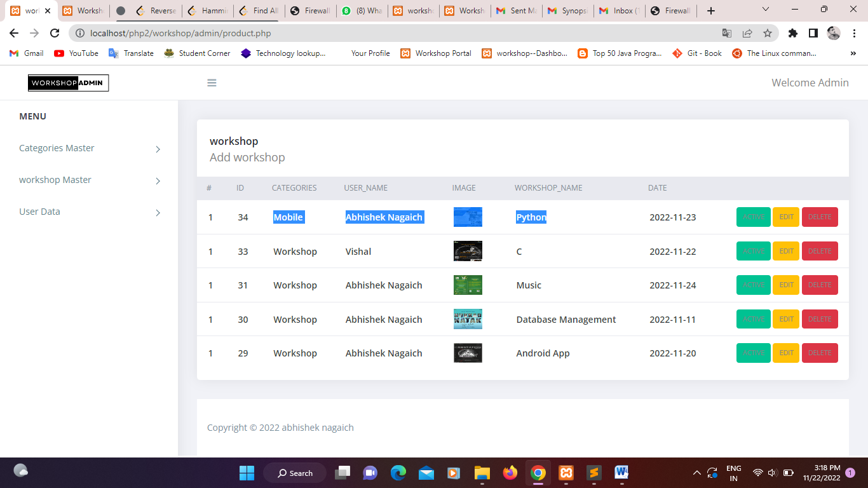Open File Explorer from the taskbar
868x488 pixels.
coord(482,473)
